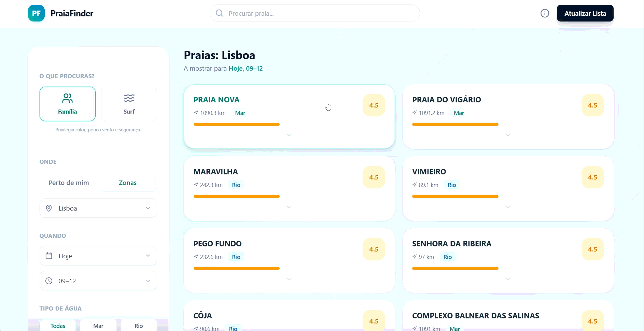Viewport: 644px width, 331px height.
Task: Click the map pin icon beside Lisboa
Action: click(49, 208)
